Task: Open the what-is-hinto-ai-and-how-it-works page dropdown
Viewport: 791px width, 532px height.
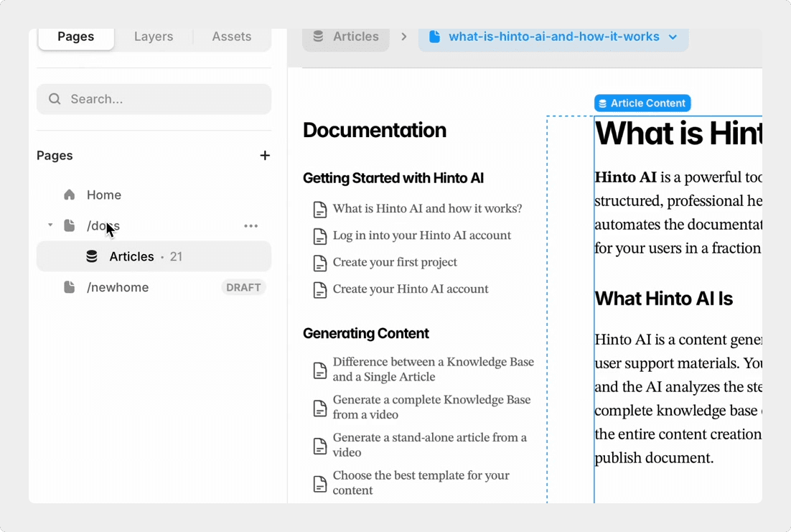Action: pyautogui.click(x=673, y=37)
